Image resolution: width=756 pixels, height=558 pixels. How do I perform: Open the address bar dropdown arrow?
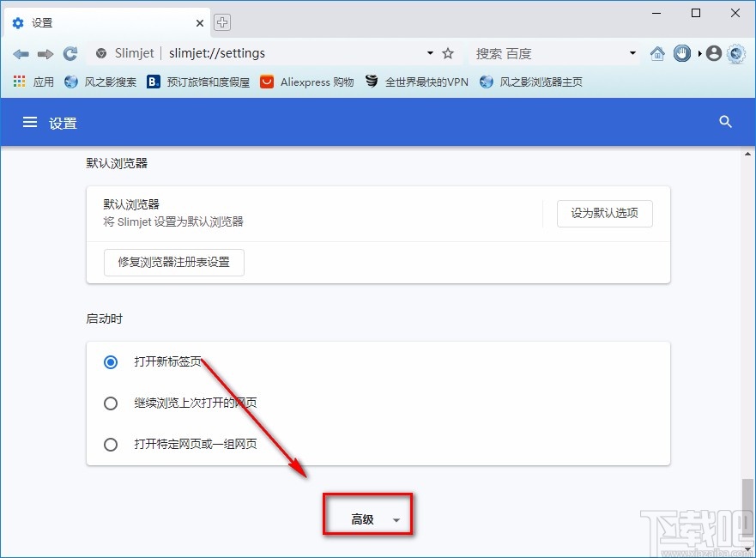point(429,53)
